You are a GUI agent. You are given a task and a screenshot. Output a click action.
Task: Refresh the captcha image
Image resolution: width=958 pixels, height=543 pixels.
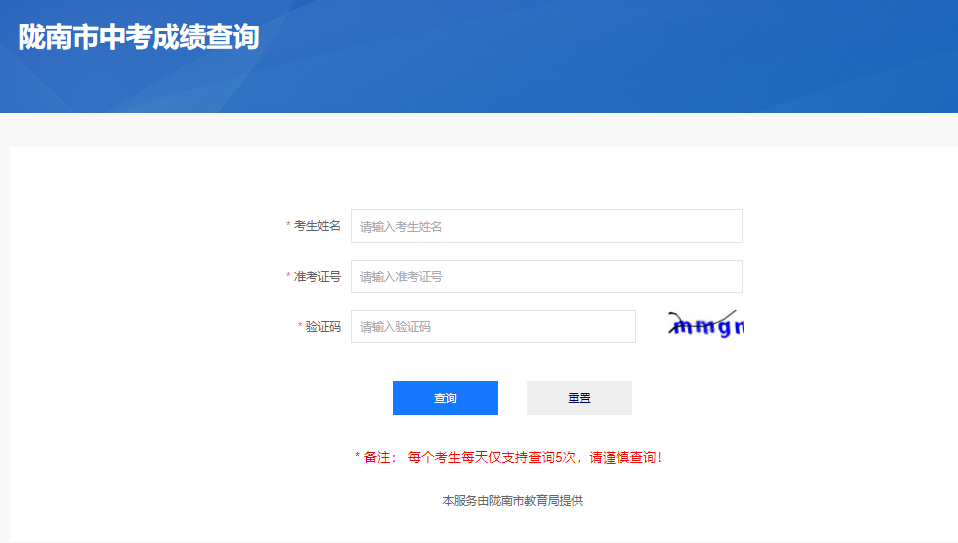click(x=706, y=325)
